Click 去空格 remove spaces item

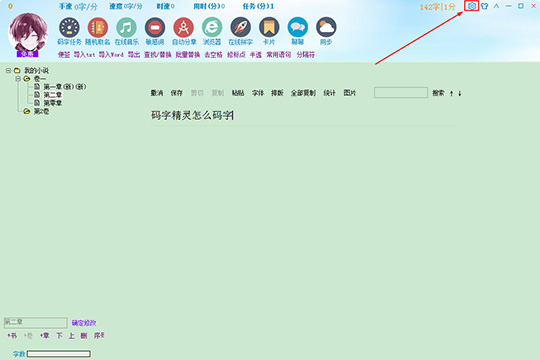(214, 55)
